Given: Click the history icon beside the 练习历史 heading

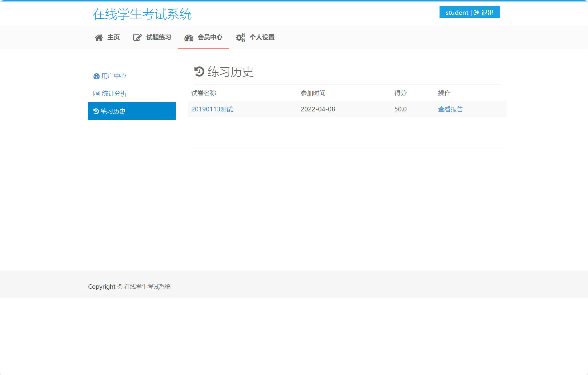Looking at the screenshot, I should 199,72.
